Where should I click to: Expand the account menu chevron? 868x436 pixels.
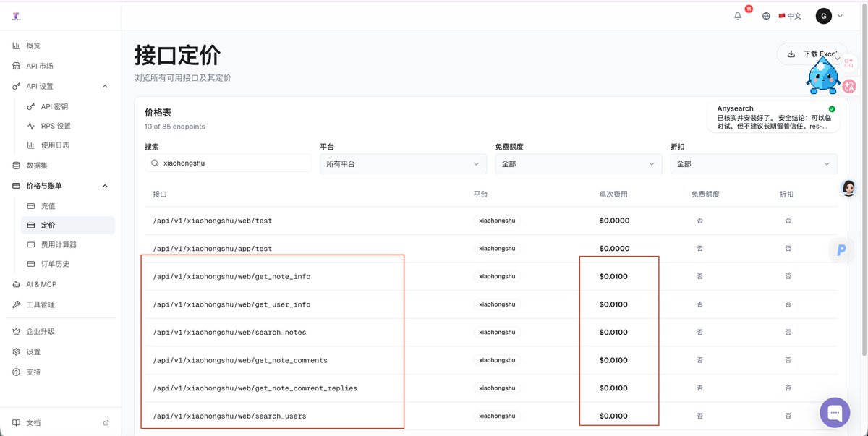pyautogui.click(x=840, y=16)
